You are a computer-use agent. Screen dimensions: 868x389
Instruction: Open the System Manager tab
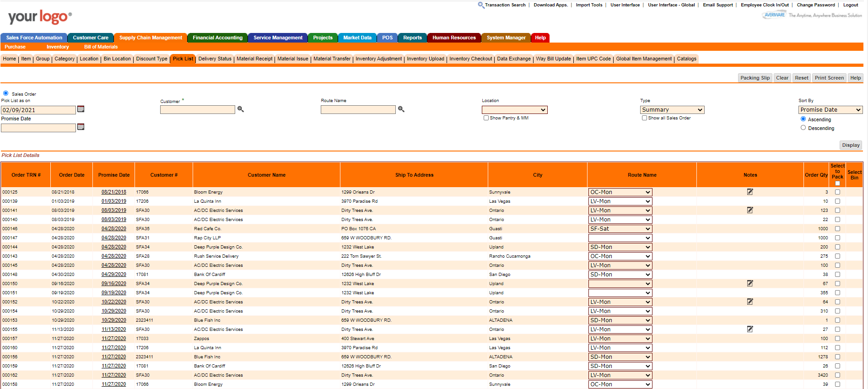point(506,38)
